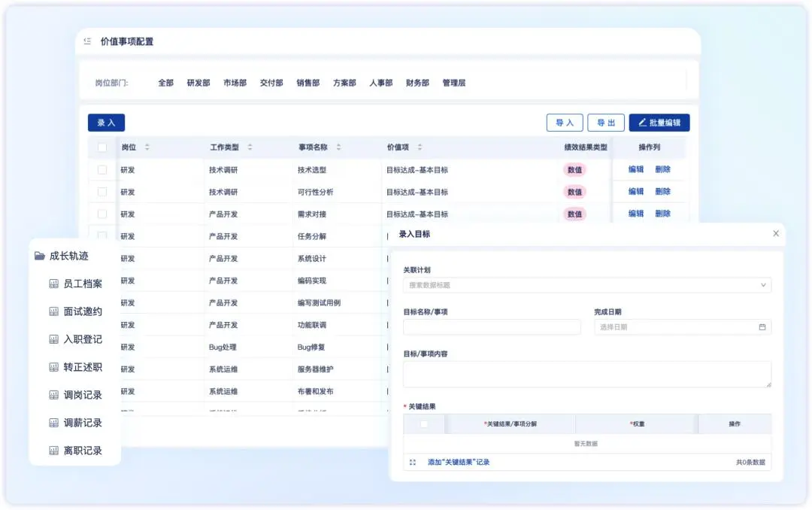The image size is (812, 510).
Task: Click the 导出 button
Action: [x=606, y=123]
